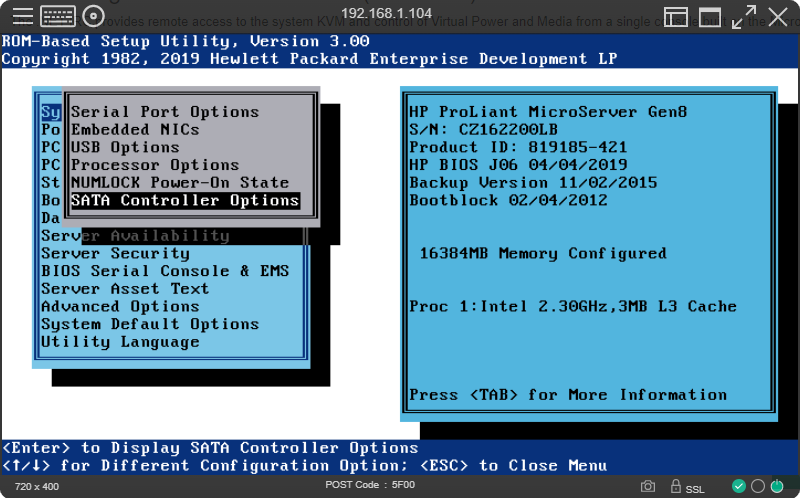Open the virtual media disc icon
This screenshot has width=800, height=498.
click(x=93, y=16)
